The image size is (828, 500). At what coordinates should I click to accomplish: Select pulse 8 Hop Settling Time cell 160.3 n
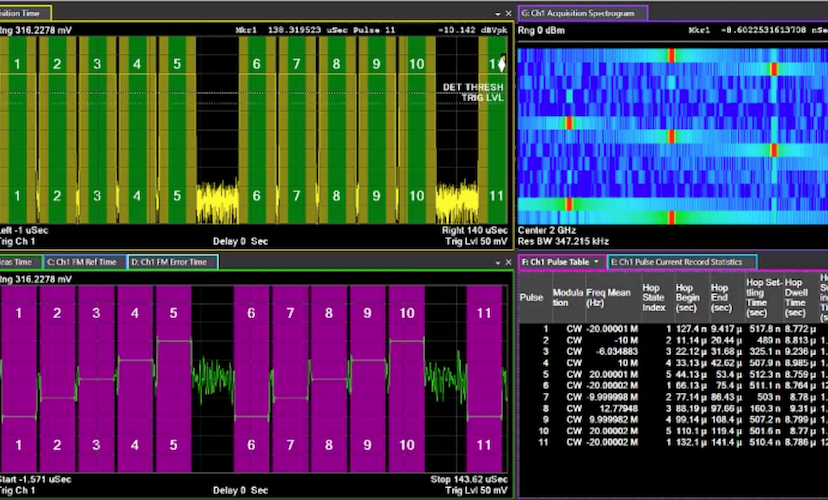tap(764, 409)
